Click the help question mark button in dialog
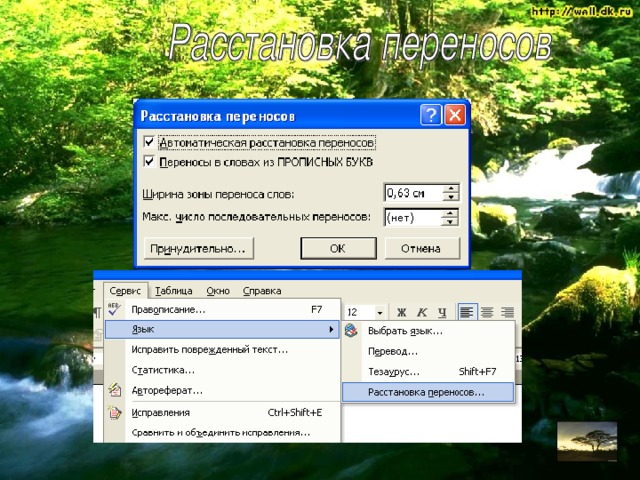 [x=431, y=115]
